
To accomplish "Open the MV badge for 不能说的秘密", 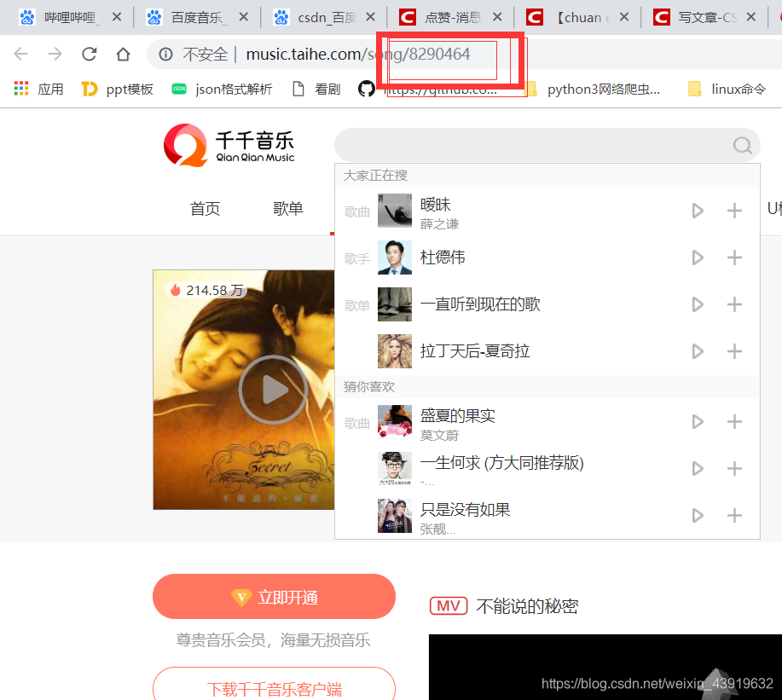I will tap(449, 606).
